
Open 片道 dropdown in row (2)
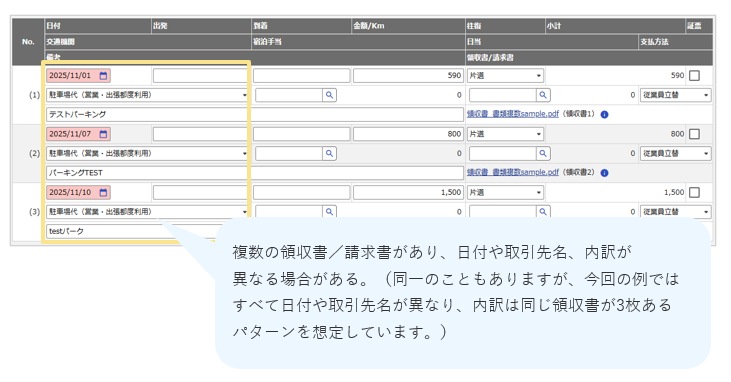pyautogui.click(x=505, y=134)
